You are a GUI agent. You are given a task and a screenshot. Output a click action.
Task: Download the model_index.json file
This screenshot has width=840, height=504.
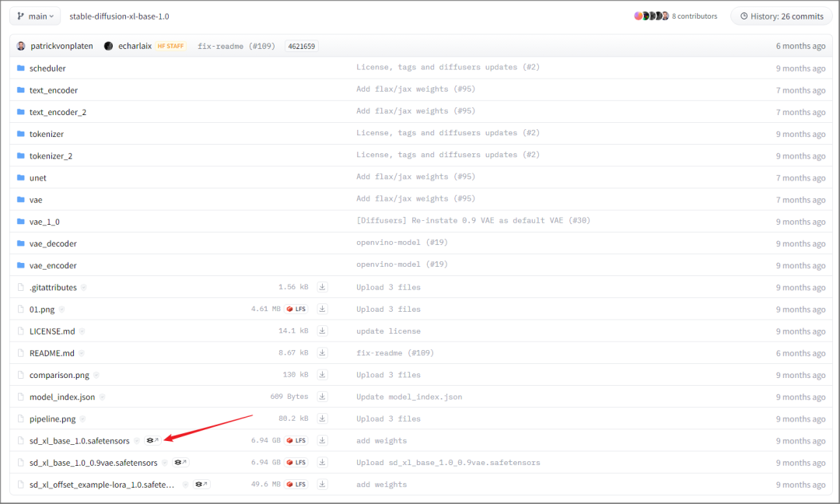click(x=322, y=397)
